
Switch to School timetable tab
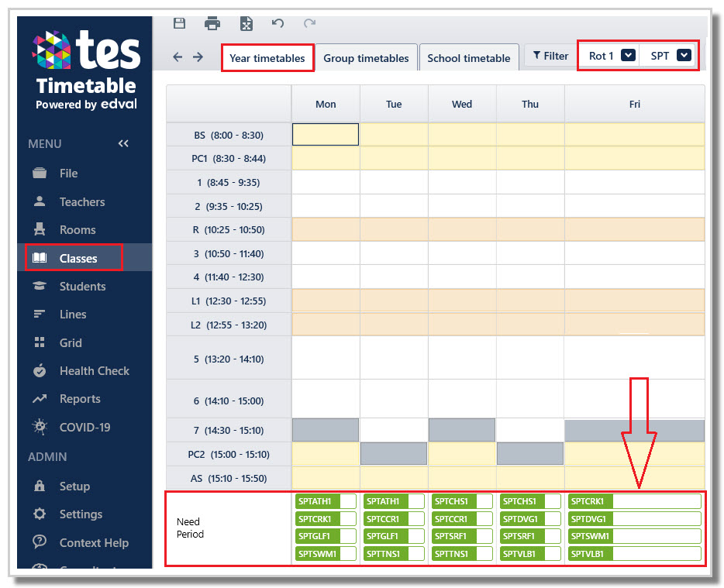tap(469, 57)
